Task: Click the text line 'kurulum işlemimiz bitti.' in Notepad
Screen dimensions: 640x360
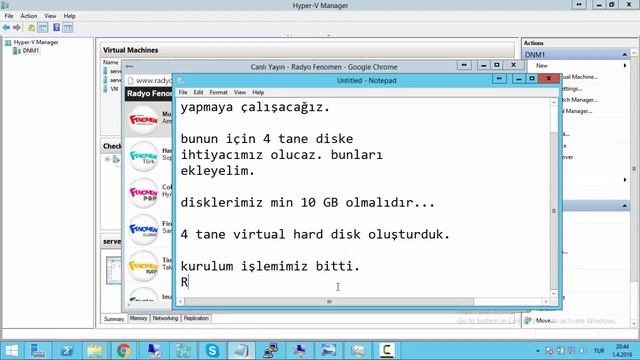Action: (x=270, y=266)
